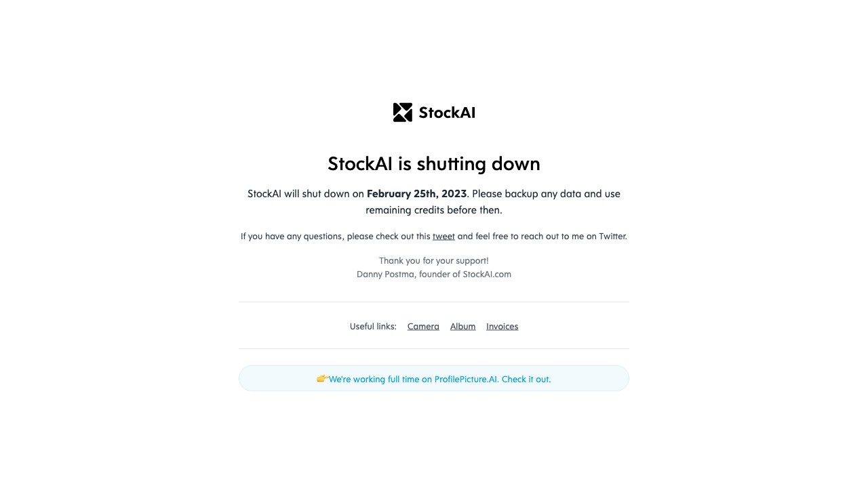Open the ProfilePicture.AI announcement banner
This screenshot has height=488, width=868.
click(434, 378)
